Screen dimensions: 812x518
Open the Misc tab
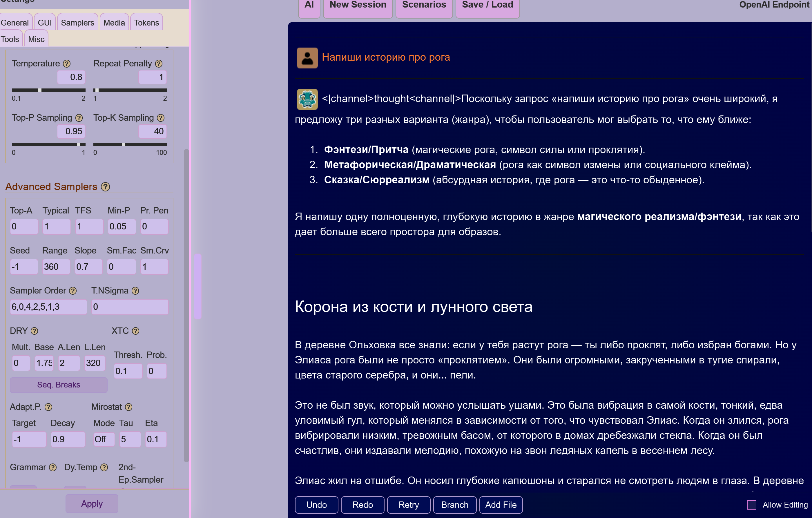pos(37,39)
